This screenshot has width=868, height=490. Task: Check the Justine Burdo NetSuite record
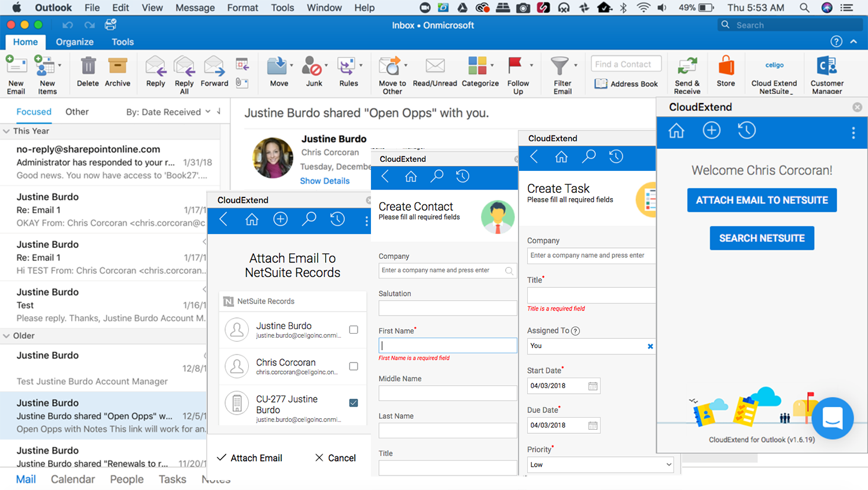click(x=354, y=330)
